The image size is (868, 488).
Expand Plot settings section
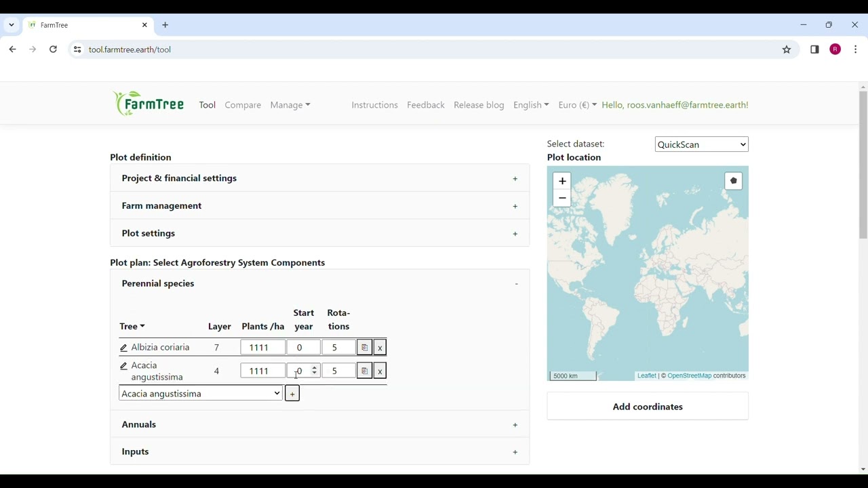pyautogui.click(x=319, y=233)
